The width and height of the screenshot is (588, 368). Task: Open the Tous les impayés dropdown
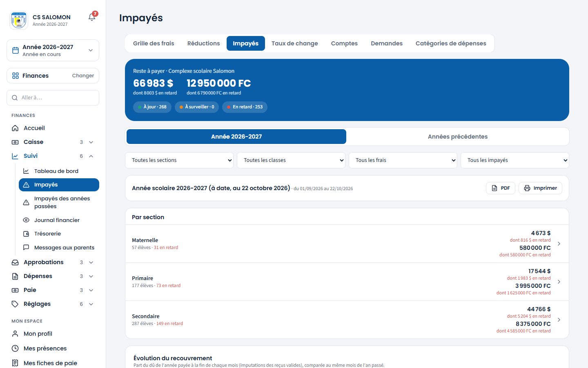point(515,160)
